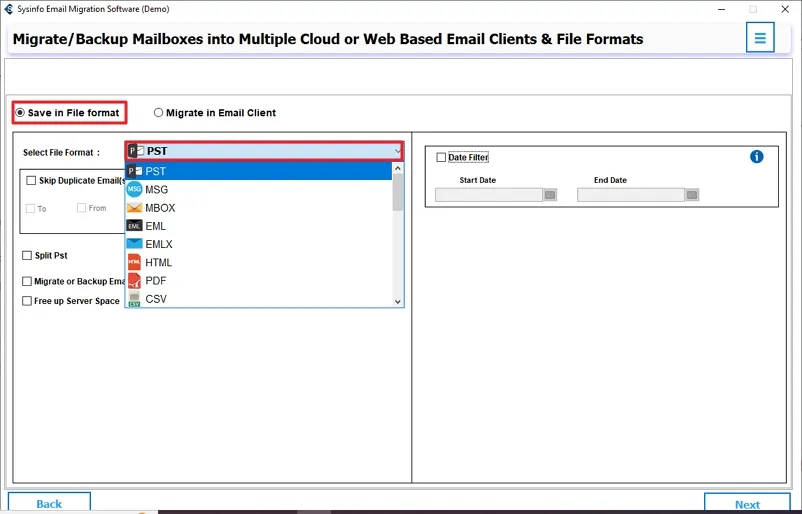Viewport: 802px width, 514px height.
Task: Choose MSG from the format list
Action: point(259,189)
